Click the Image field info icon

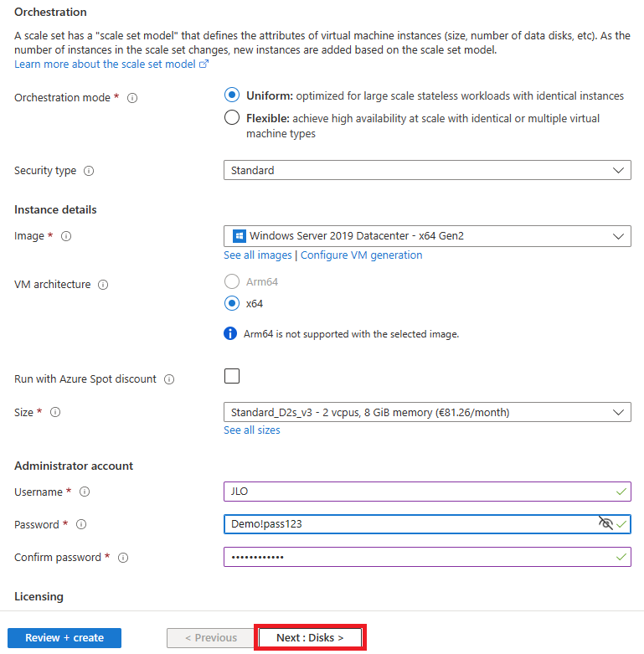click(x=66, y=236)
